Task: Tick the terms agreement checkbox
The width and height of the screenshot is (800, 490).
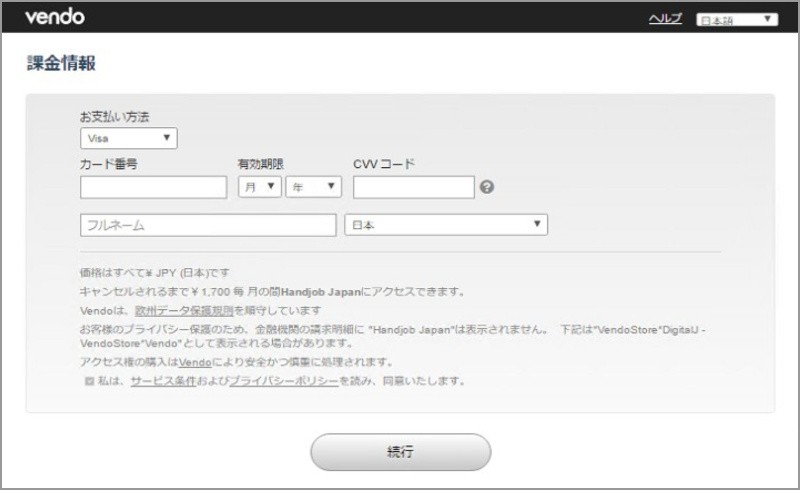Action: pos(89,382)
